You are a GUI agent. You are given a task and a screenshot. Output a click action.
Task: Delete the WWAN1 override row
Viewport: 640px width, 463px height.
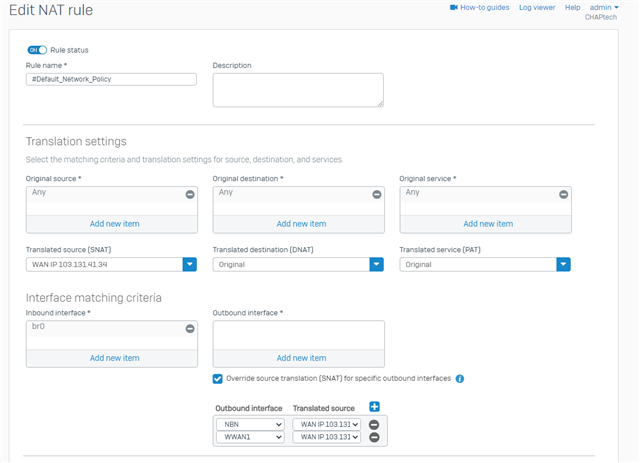tap(374, 437)
